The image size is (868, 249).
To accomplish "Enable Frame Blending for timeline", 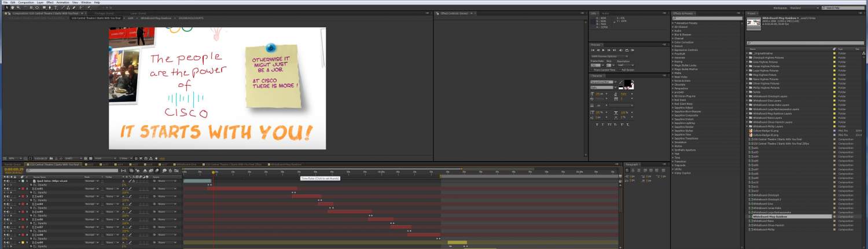I will 151,170.
